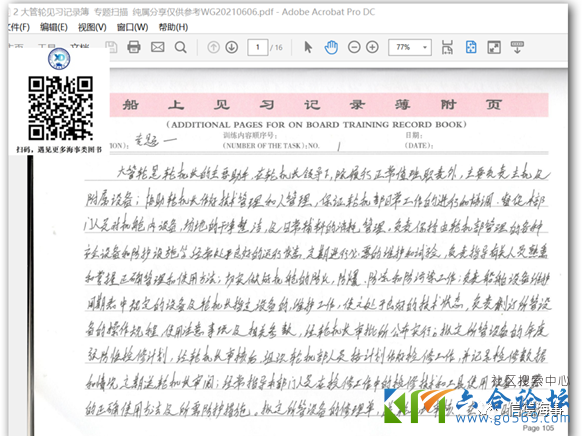Click the read mode download-arrow icon
The height and width of the screenshot is (436, 582).
click(517, 47)
